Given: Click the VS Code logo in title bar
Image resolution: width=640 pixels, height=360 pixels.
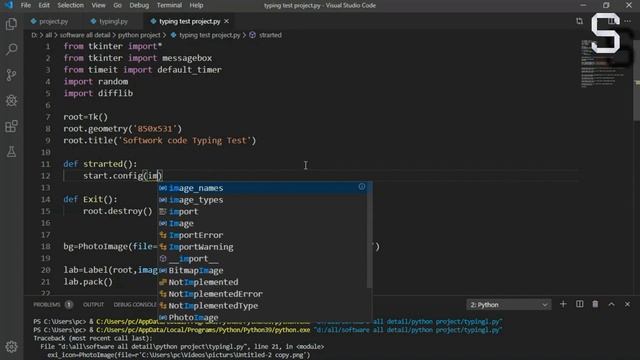Looking at the screenshot, I should (x=9, y=5).
